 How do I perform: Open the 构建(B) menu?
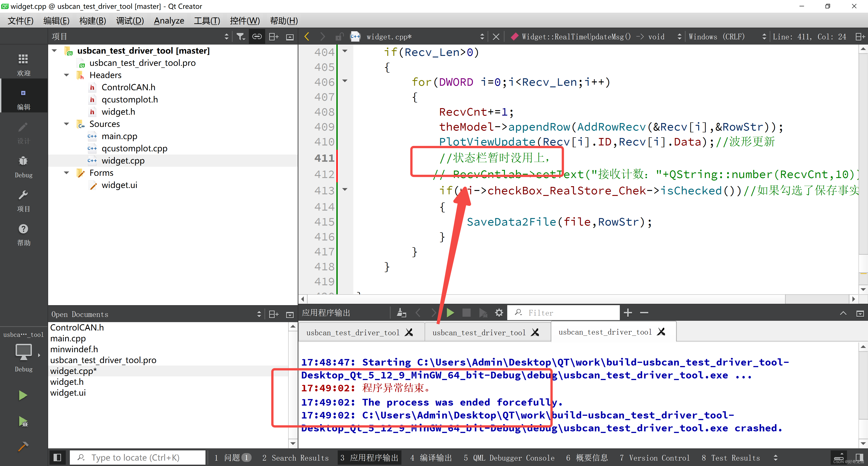coord(93,21)
